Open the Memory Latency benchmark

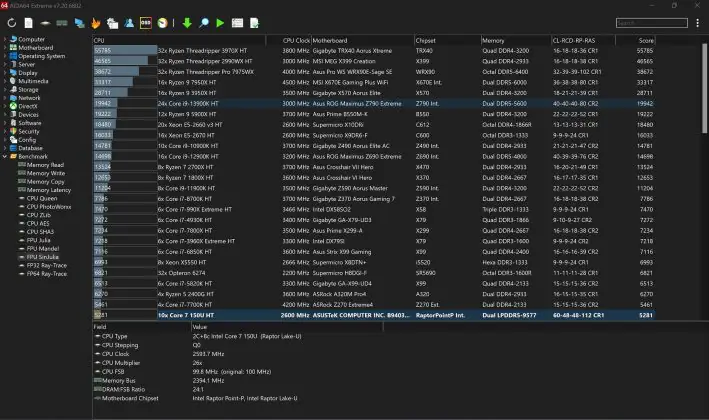[x=48, y=190]
